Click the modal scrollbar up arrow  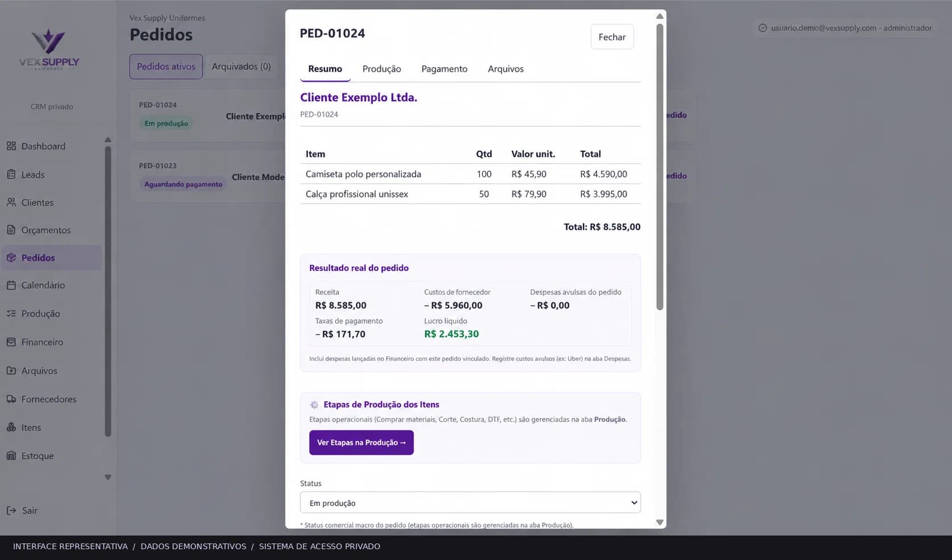coord(660,17)
